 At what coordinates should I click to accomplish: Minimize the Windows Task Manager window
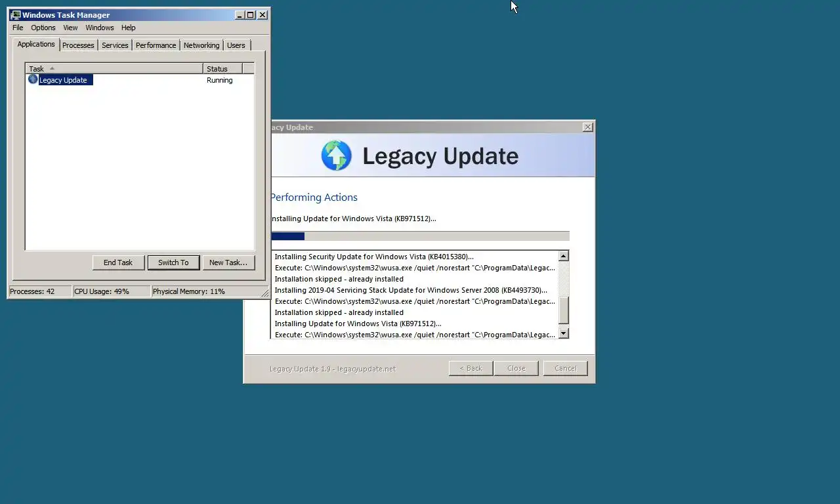(240, 14)
